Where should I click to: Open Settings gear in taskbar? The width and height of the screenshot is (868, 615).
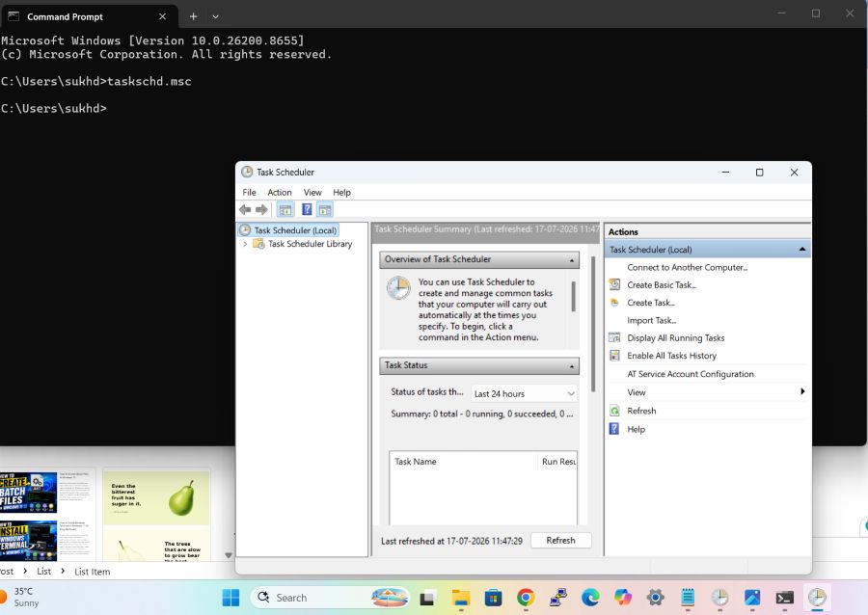656,598
